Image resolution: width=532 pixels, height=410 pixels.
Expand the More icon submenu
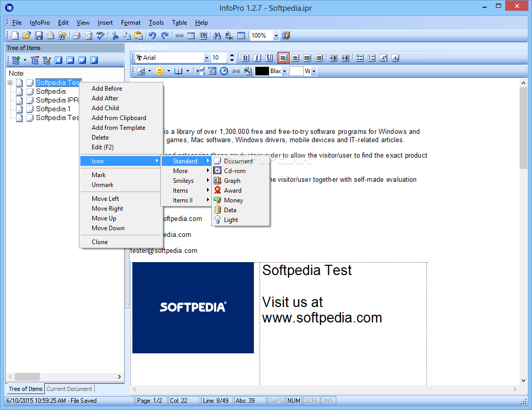[x=186, y=170]
